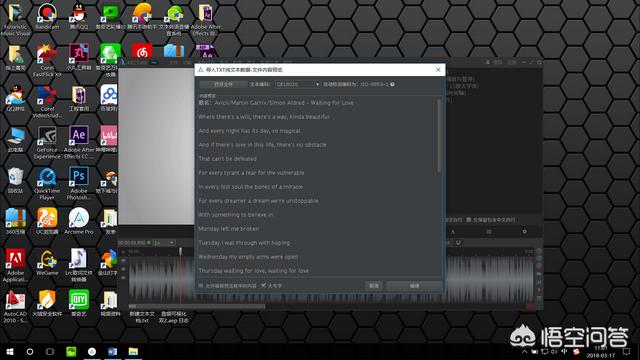
Task: Click the Cancel button in import dialog
Action: tap(374, 286)
